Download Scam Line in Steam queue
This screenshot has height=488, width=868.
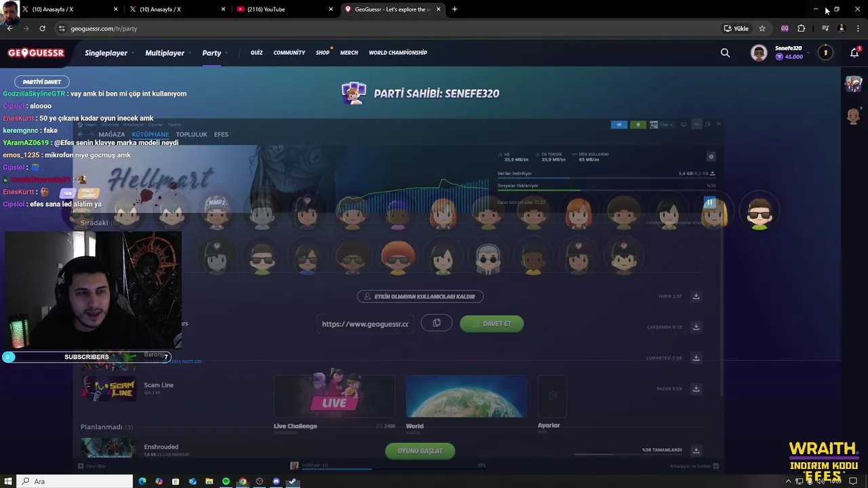(696, 389)
